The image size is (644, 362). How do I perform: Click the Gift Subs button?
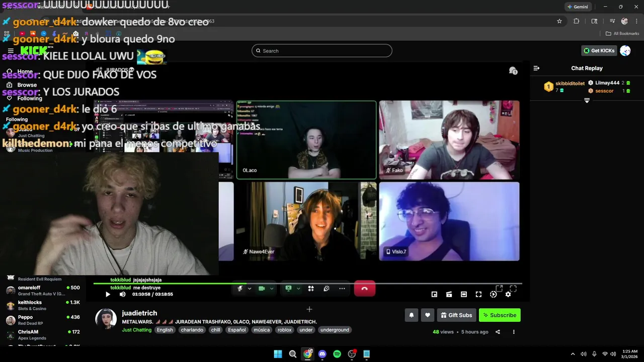pos(456,315)
